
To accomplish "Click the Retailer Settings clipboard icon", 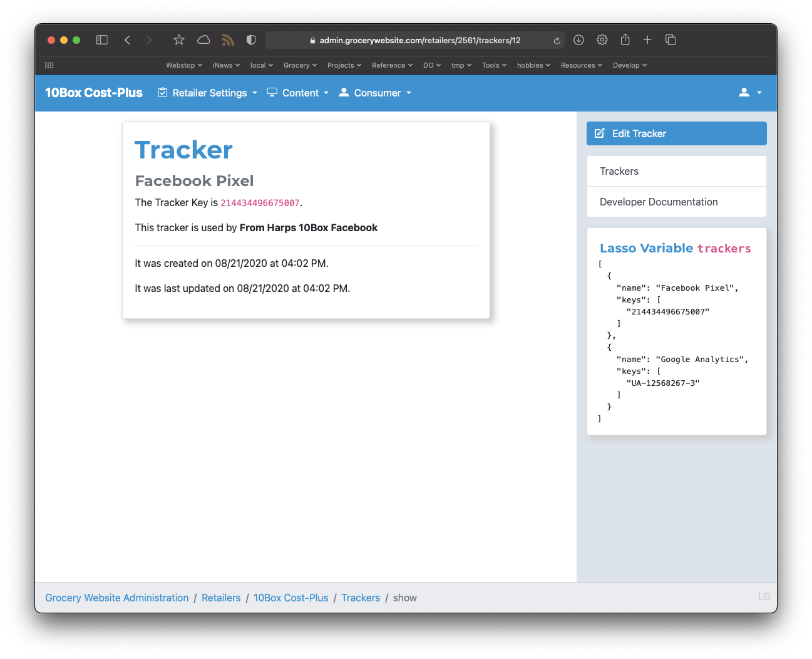I will 162,93.
